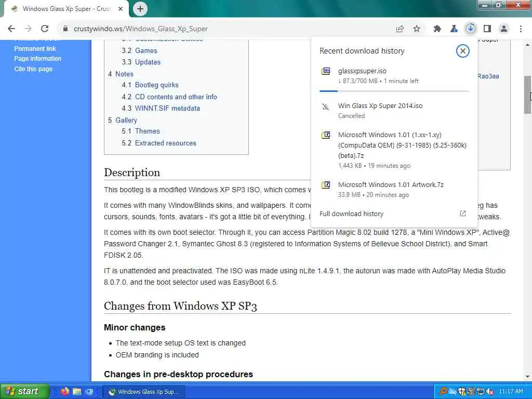Jump to 3.2 Games contents entry
The height and width of the screenshot is (399, 532).
139,50
